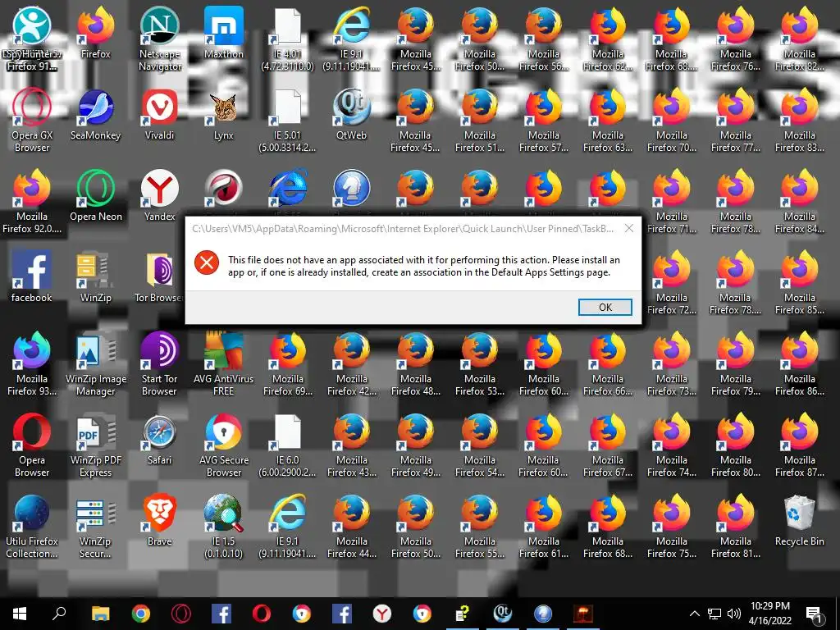Select the Mozilla Firefox 57 shortcut
The image size is (840, 630).
pyautogui.click(x=543, y=121)
